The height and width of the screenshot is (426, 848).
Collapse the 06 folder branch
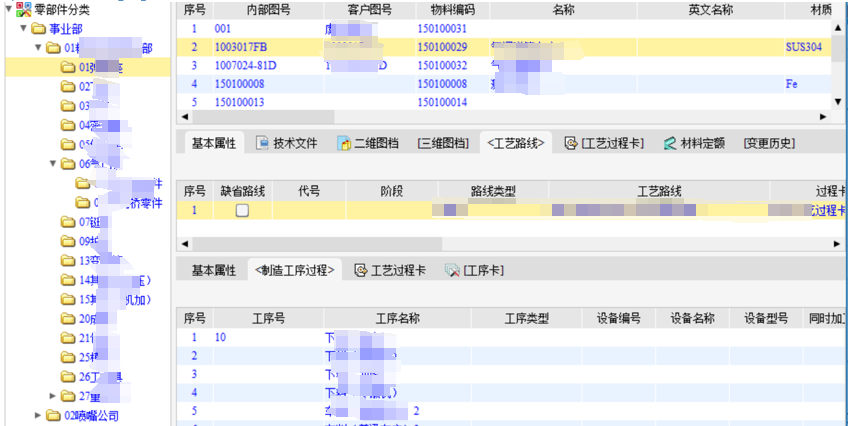tap(53, 163)
